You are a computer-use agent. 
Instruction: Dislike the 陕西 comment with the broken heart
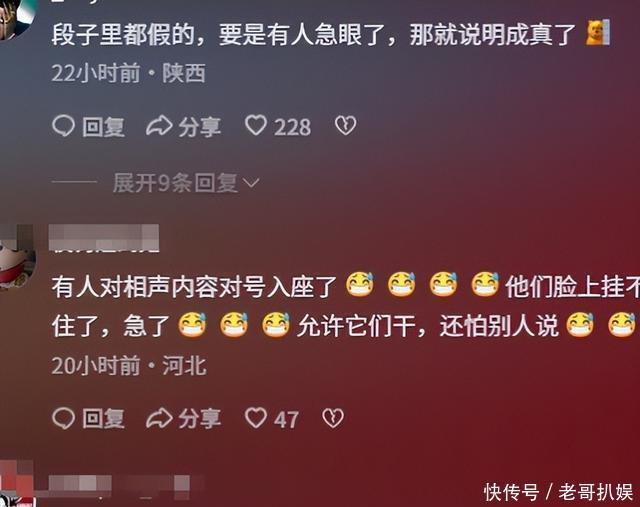pyautogui.click(x=346, y=125)
